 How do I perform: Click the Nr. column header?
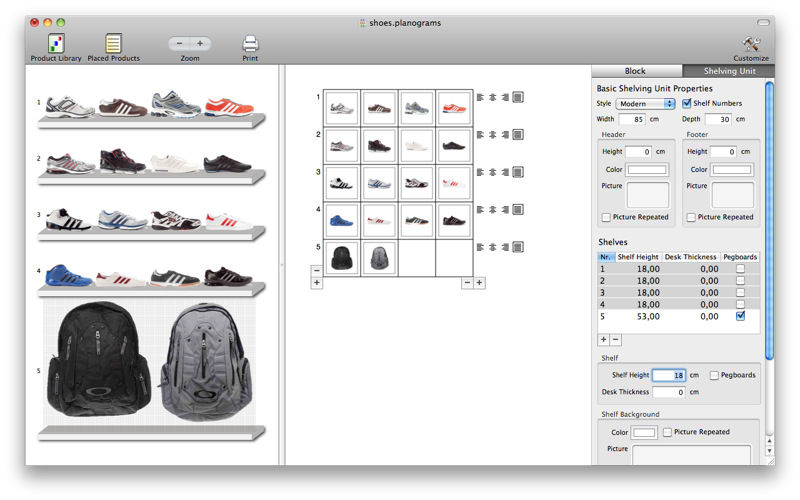(x=606, y=257)
